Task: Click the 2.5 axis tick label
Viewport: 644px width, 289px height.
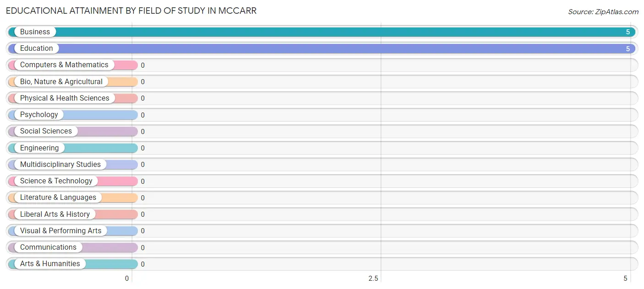Action: tap(373, 278)
